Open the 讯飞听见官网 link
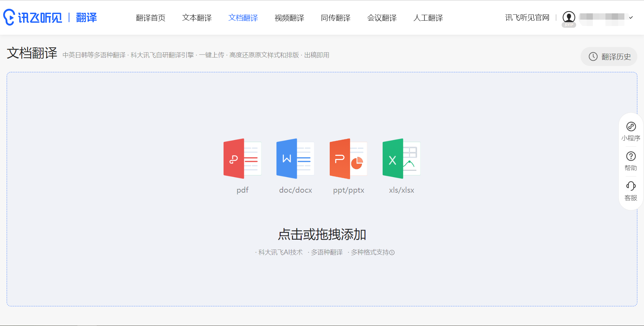 pos(527,18)
